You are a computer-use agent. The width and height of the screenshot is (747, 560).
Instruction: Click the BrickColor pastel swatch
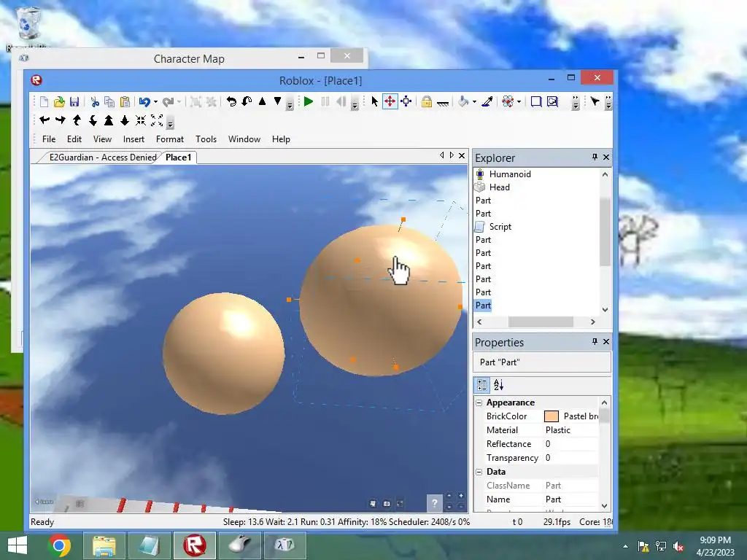click(x=551, y=416)
